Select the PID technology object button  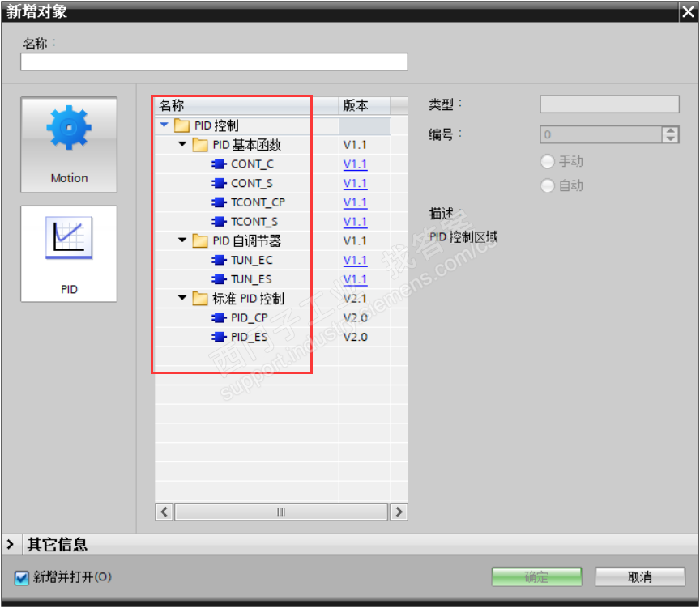tap(69, 254)
